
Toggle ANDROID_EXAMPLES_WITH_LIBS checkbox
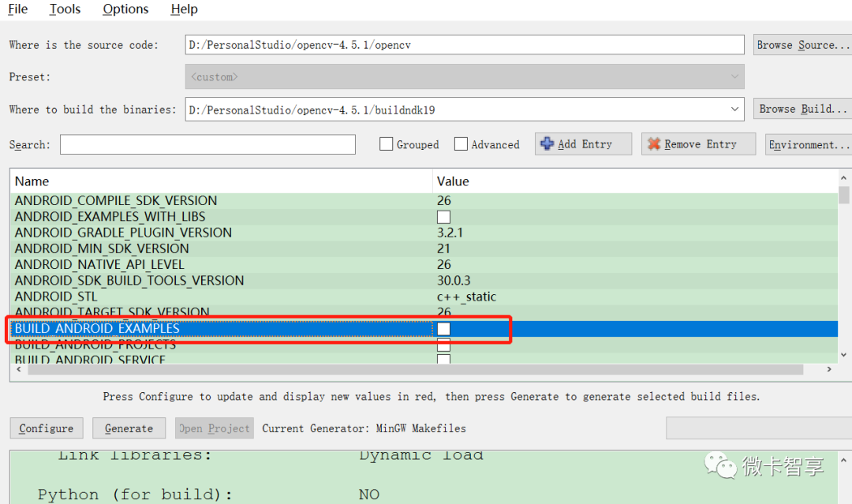(444, 217)
